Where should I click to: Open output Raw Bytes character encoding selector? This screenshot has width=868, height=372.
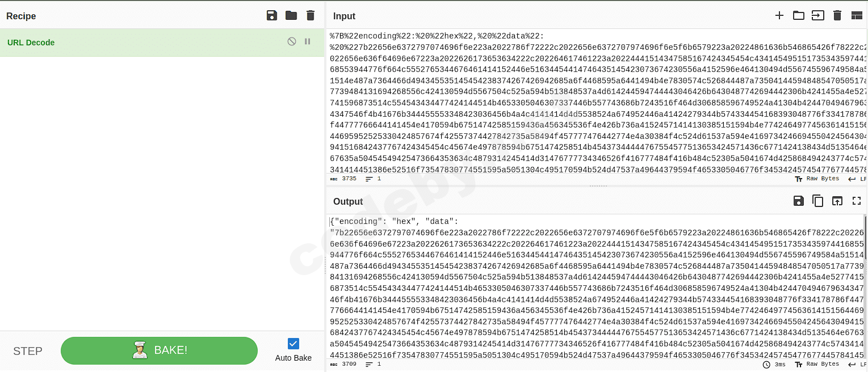(817, 364)
